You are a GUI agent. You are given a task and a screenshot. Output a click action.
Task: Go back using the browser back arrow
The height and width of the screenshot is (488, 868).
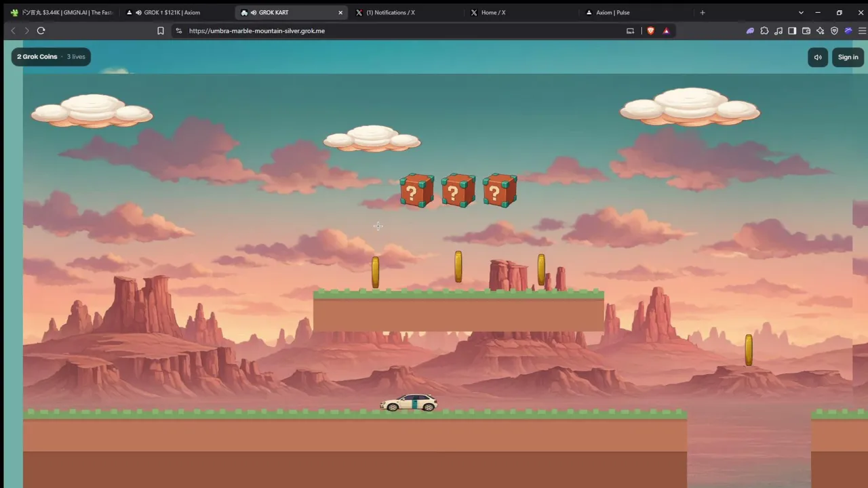(13, 30)
